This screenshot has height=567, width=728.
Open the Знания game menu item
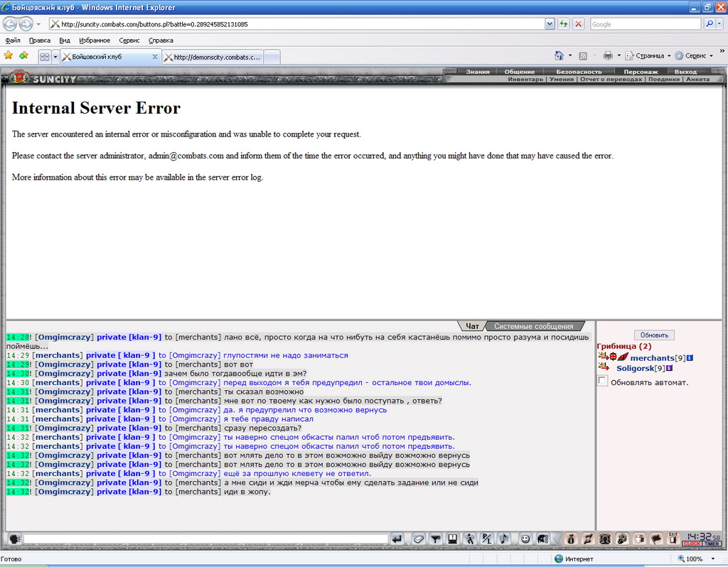pyautogui.click(x=478, y=72)
